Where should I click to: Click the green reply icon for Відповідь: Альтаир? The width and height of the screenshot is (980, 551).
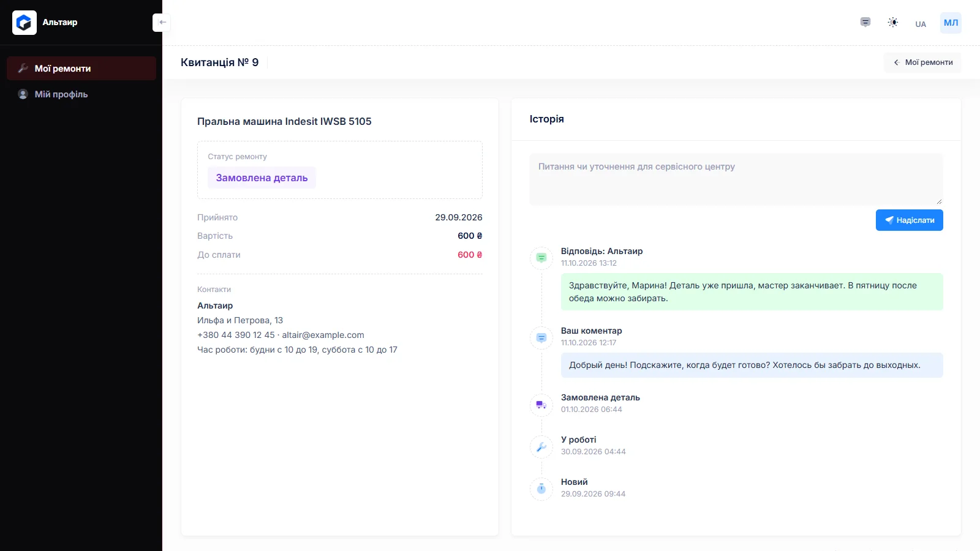coord(541,258)
